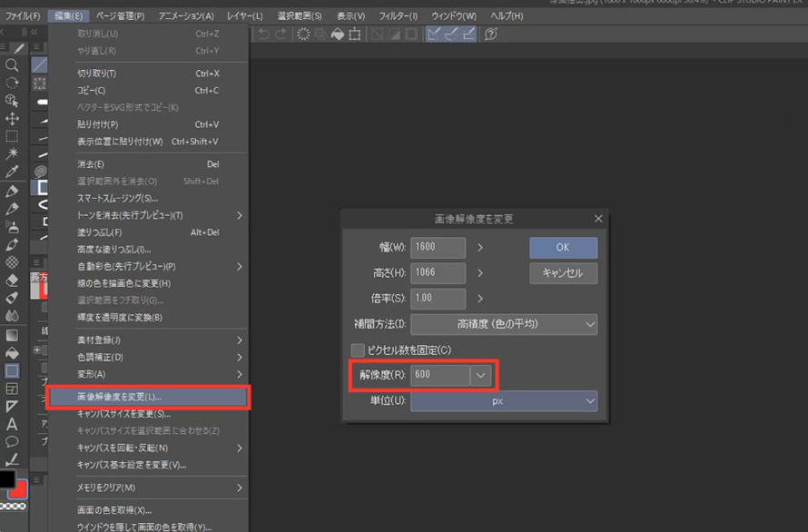Choose the Auto Select magic wand tool

pos(12,153)
